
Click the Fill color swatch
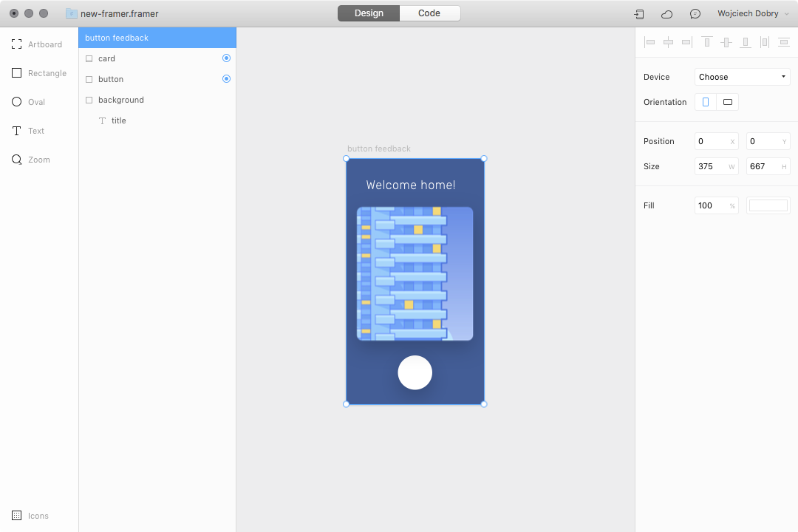(x=768, y=205)
